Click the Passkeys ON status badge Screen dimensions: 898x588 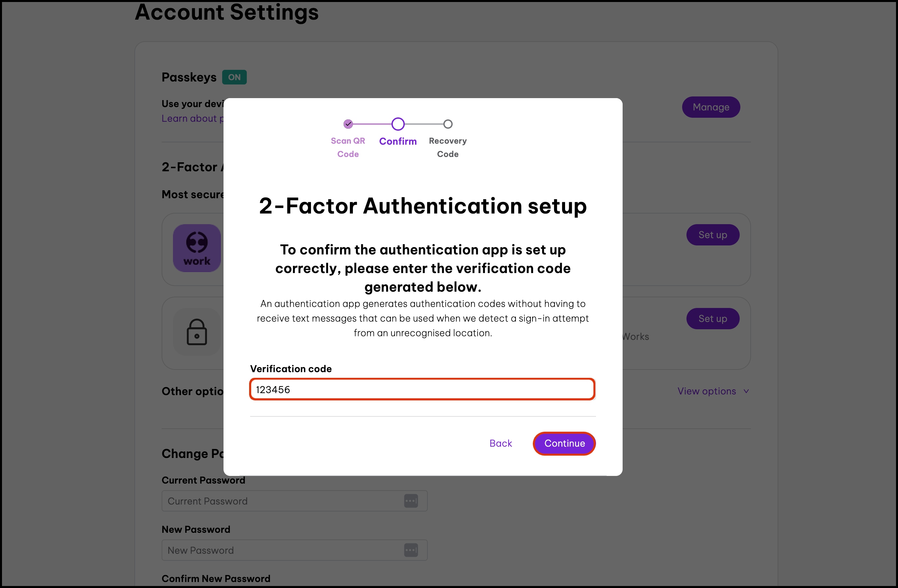[234, 77]
